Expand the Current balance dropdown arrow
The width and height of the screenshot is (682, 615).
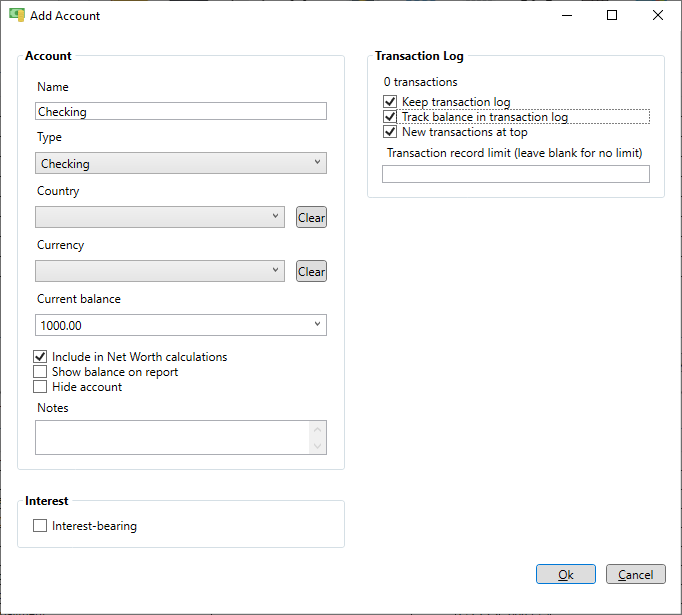[x=318, y=324]
